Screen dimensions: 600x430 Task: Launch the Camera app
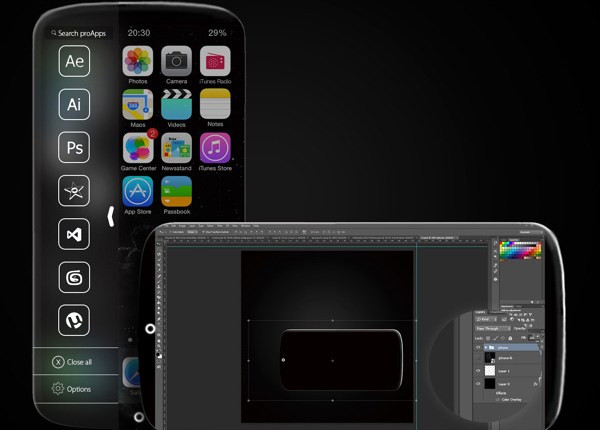click(176, 61)
